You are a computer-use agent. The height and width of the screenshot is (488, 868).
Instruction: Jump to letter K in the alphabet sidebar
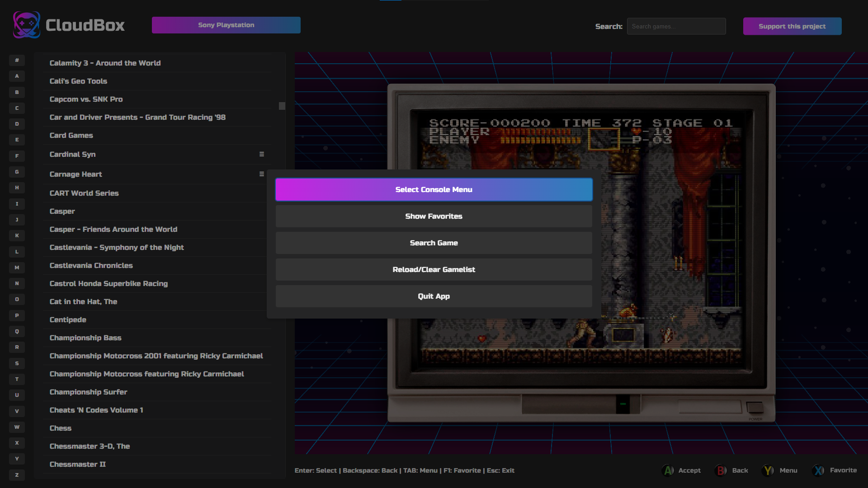[x=17, y=235]
